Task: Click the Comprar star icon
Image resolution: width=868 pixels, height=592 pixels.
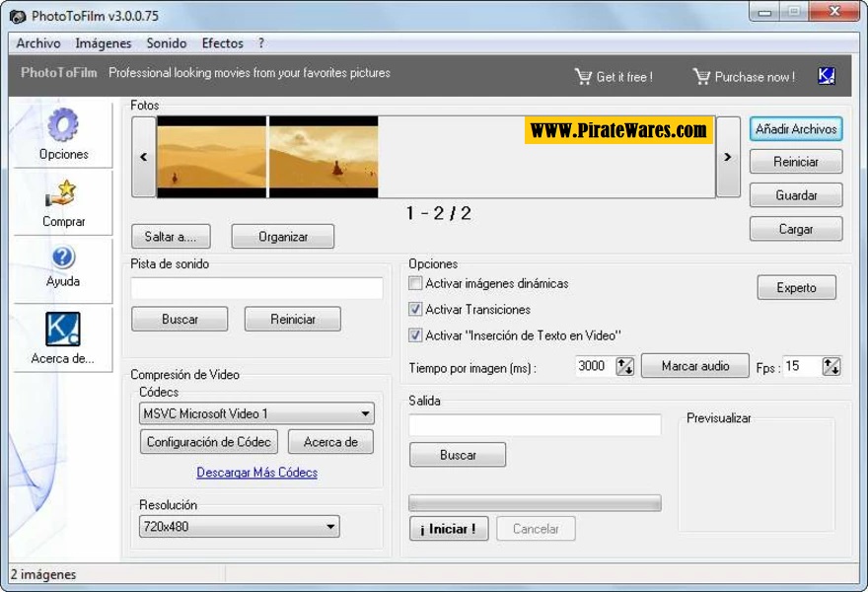Action: (63, 194)
